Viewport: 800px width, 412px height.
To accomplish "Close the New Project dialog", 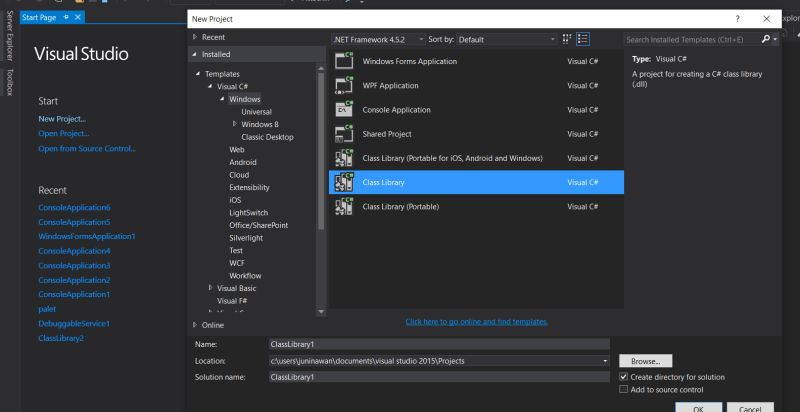I will (766, 19).
